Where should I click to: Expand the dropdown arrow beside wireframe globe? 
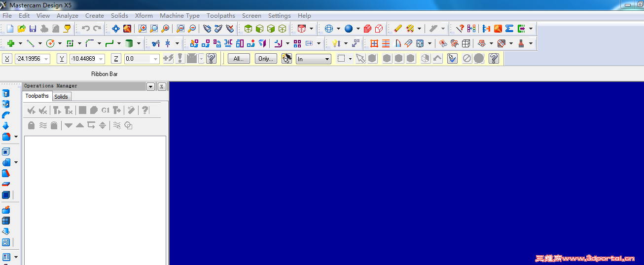(x=338, y=29)
